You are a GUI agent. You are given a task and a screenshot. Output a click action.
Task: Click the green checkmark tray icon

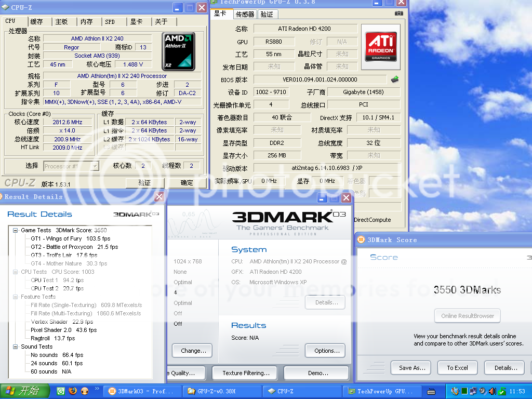502,391
